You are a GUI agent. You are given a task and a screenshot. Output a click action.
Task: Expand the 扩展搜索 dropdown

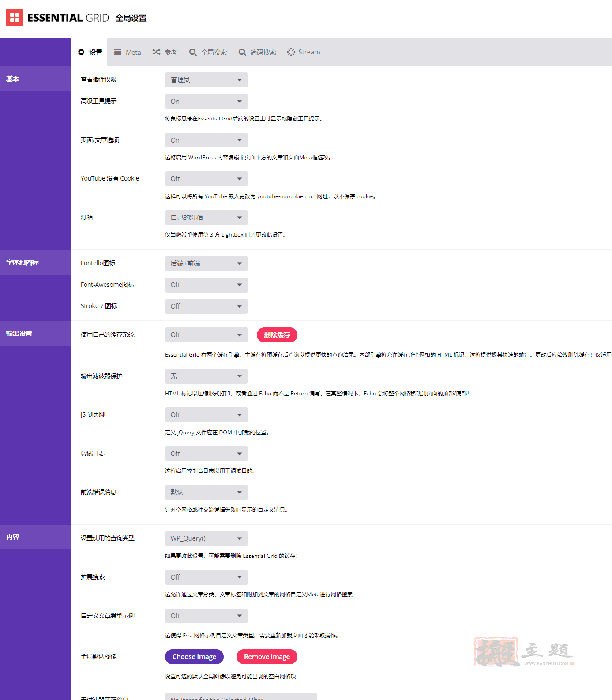(206, 577)
